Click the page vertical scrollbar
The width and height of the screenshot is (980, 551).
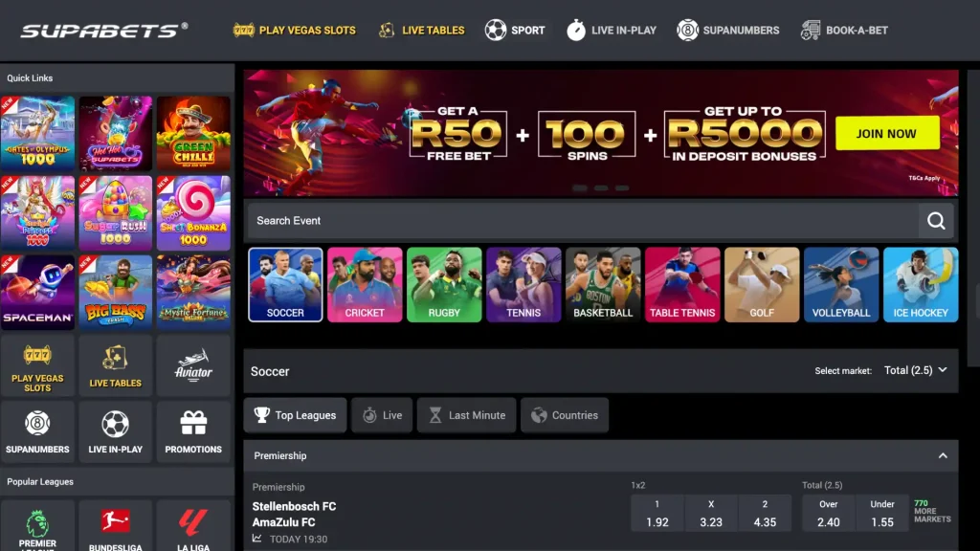973,217
